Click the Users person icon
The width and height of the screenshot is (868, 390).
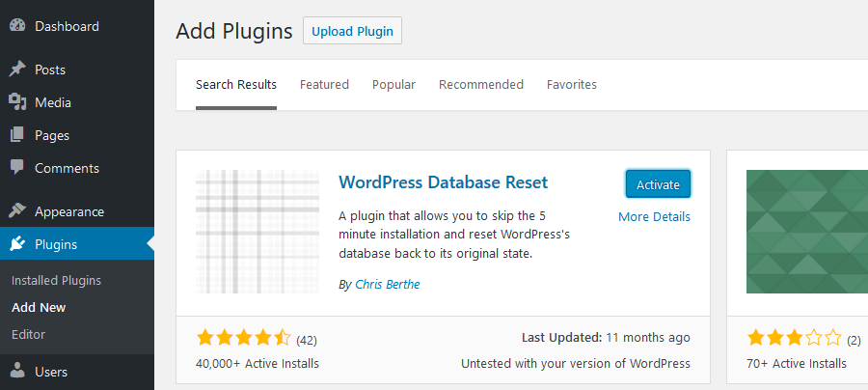tap(17, 371)
